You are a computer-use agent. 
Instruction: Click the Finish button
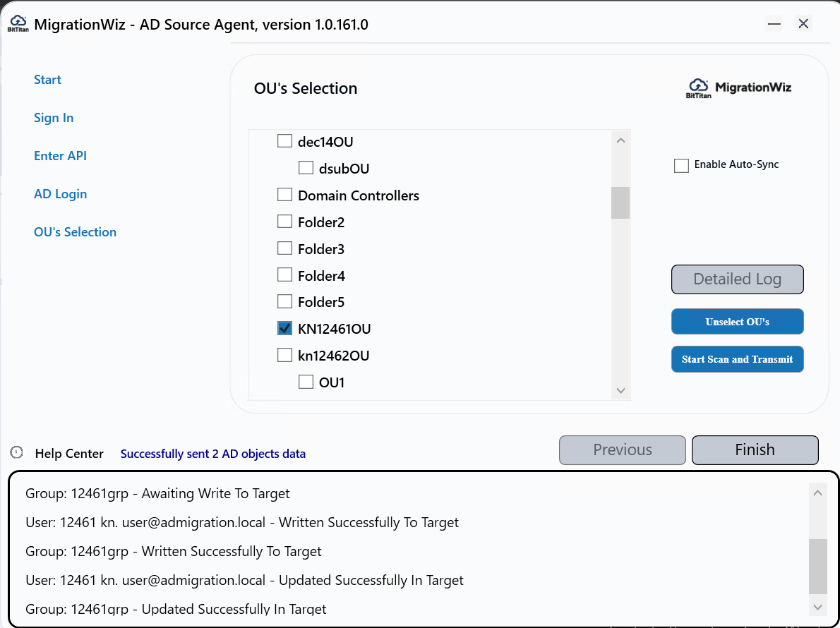coord(755,449)
